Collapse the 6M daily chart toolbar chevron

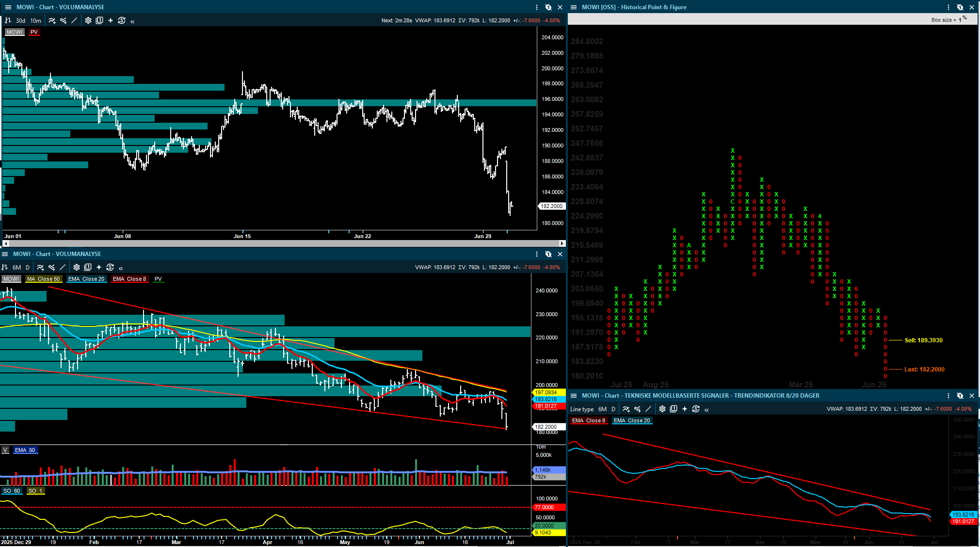121,268
